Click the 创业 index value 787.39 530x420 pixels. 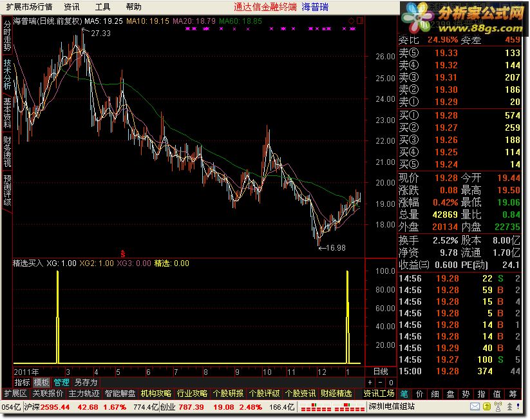point(191,407)
